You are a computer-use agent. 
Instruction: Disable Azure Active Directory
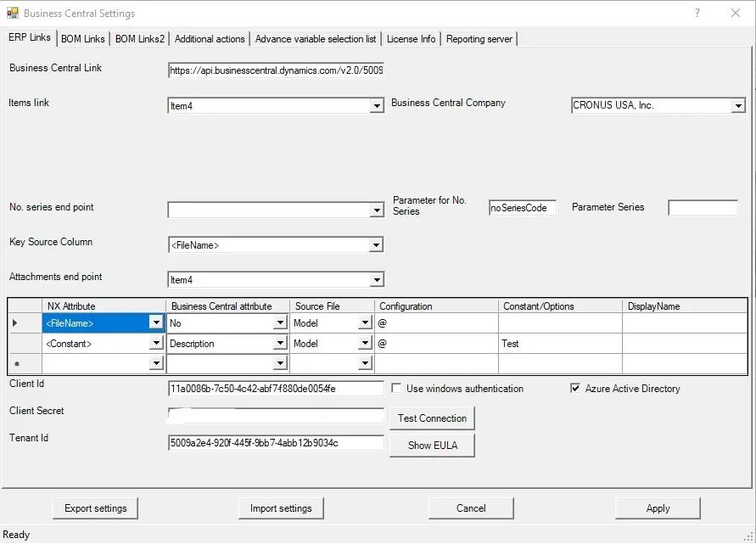(x=575, y=389)
